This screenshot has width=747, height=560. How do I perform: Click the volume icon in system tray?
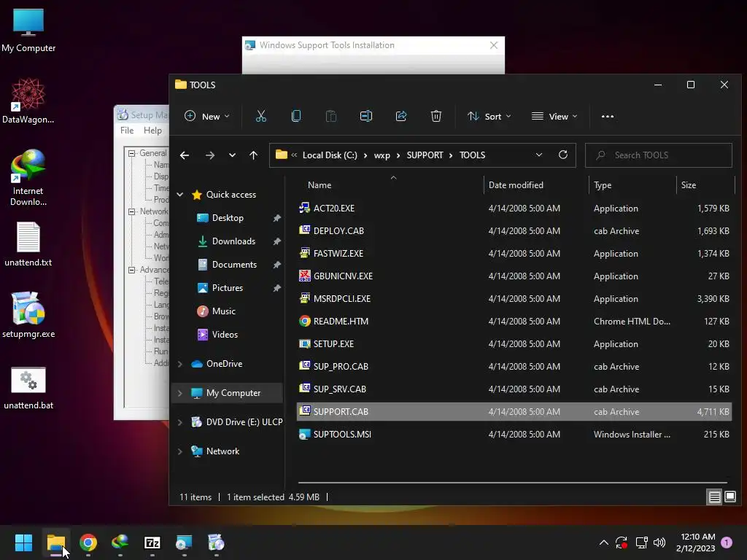click(x=659, y=542)
